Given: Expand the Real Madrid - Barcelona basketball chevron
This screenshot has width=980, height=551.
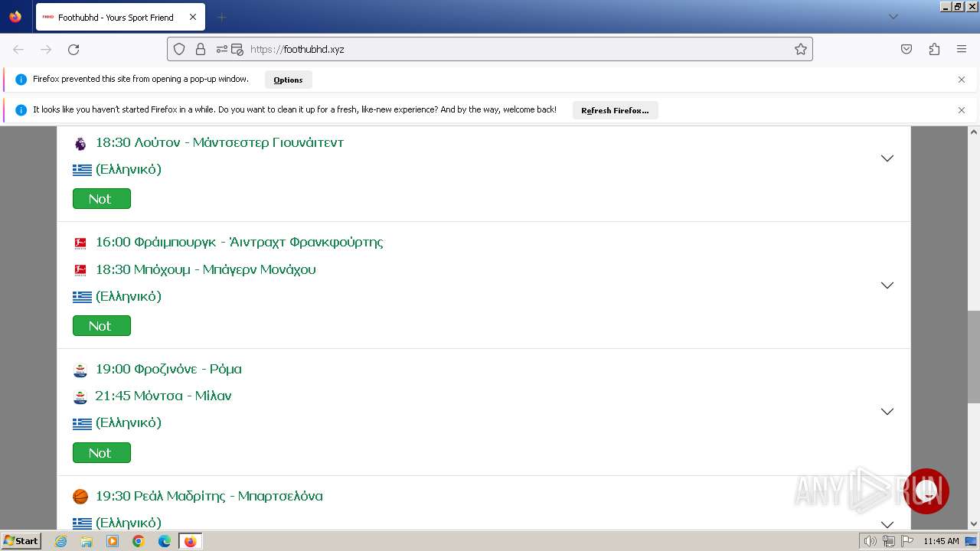Looking at the screenshot, I should point(887,524).
